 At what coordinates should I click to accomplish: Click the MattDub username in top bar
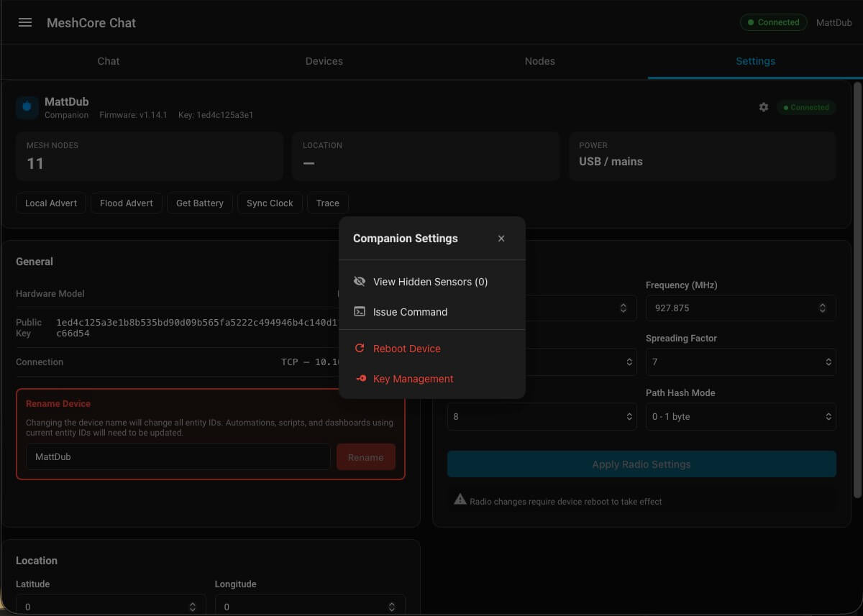click(x=834, y=23)
